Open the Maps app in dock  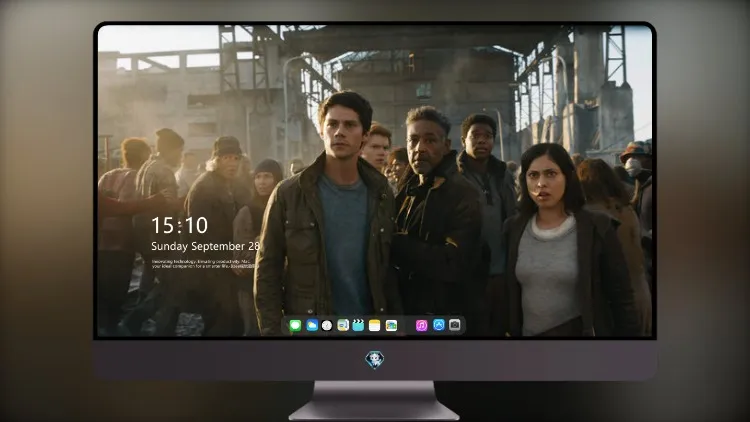click(x=343, y=325)
